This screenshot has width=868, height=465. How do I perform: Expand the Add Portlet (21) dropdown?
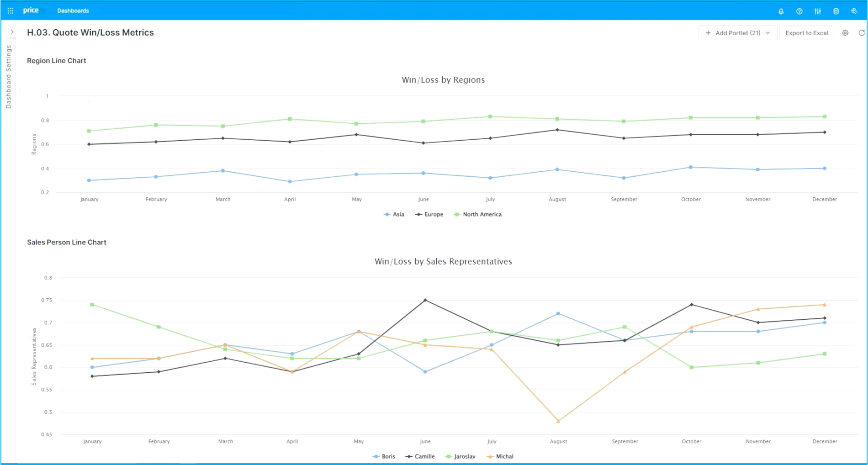[x=738, y=33]
